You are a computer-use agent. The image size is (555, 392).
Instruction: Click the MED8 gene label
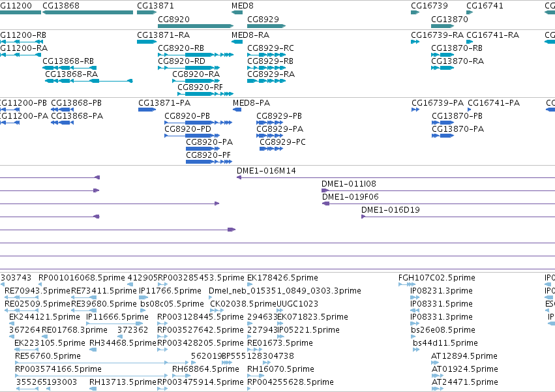(x=243, y=6)
